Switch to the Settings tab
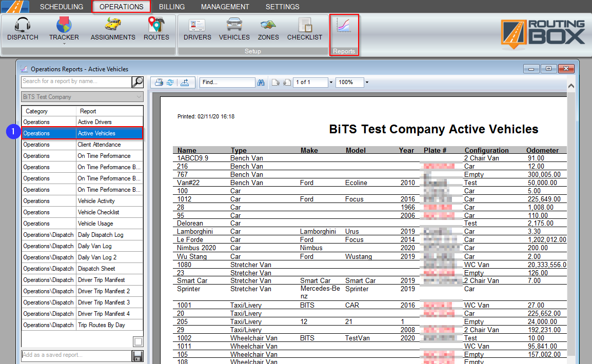 283,7
